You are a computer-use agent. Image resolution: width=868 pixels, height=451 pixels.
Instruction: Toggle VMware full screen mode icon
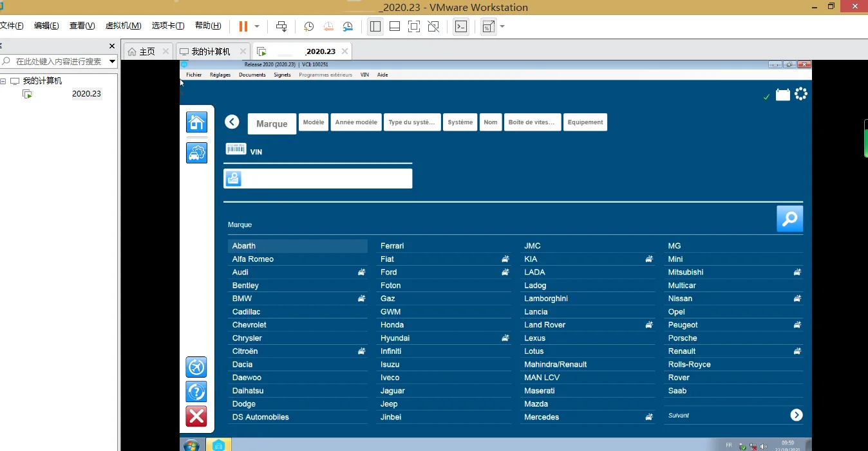414,26
